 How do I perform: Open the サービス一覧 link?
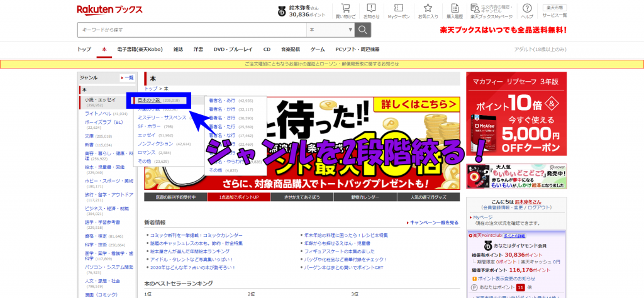click(x=555, y=15)
